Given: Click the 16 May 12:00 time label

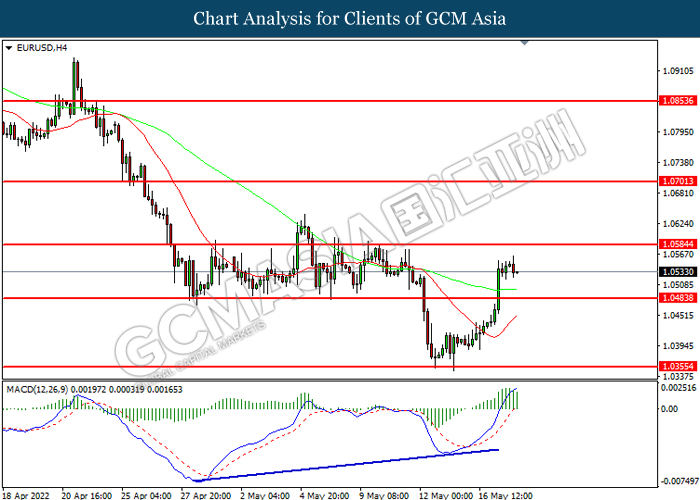Looking at the screenshot, I should 506,496.
